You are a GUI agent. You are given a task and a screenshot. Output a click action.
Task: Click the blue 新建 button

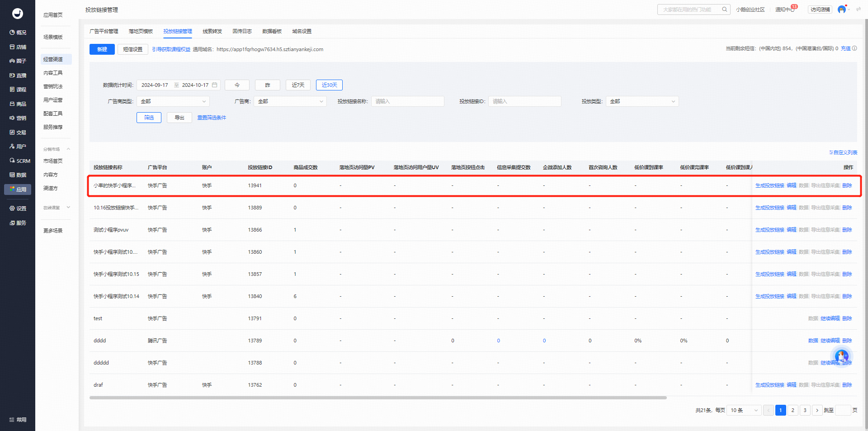(102, 49)
